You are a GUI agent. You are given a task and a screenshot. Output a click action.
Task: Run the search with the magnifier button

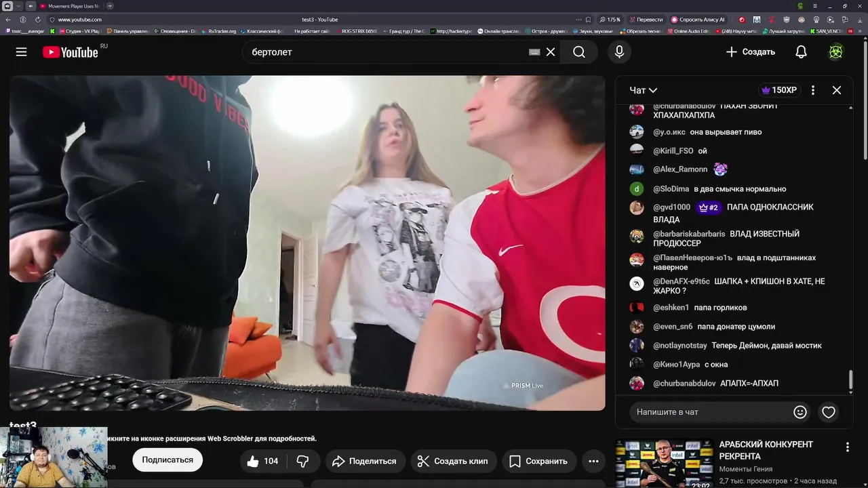pos(579,52)
